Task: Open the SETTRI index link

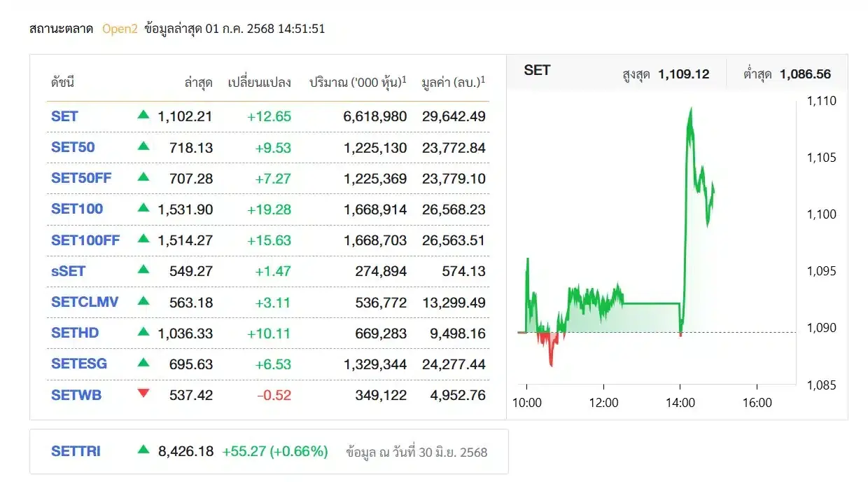Action: coord(76,451)
